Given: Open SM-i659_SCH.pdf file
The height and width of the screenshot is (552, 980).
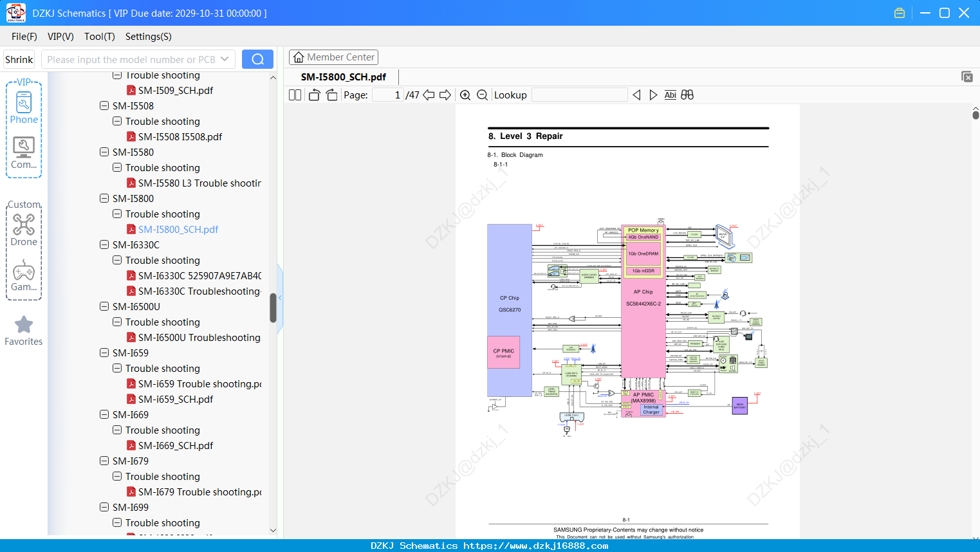Looking at the screenshot, I should coord(176,399).
